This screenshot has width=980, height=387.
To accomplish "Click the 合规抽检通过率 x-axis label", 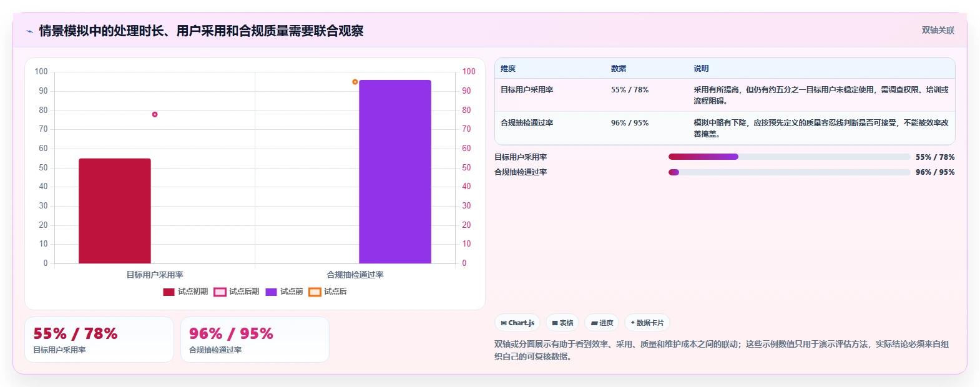I will (x=355, y=275).
